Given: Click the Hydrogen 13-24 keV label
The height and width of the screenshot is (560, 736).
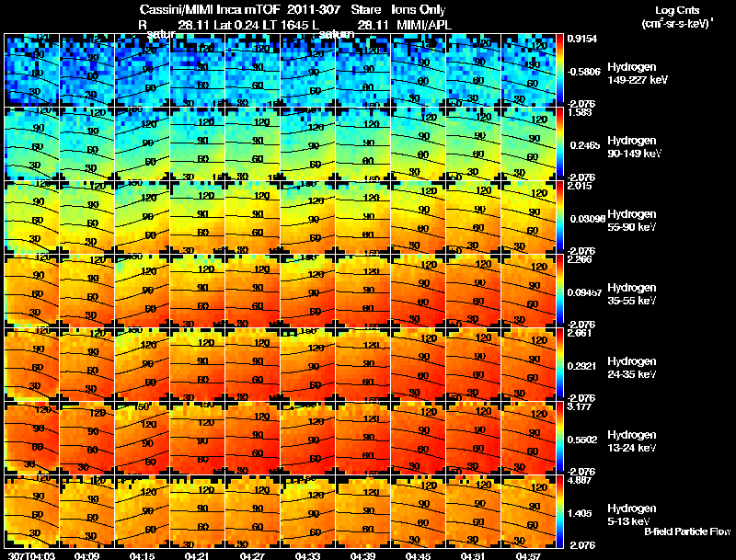Looking at the screenshot, I should [632, 441].
